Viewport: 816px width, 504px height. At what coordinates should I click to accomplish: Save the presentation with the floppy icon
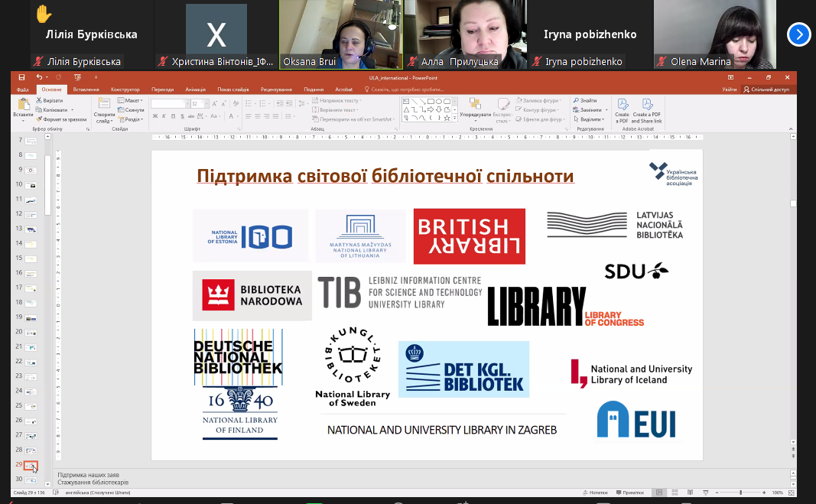click(x=21, y=77)
